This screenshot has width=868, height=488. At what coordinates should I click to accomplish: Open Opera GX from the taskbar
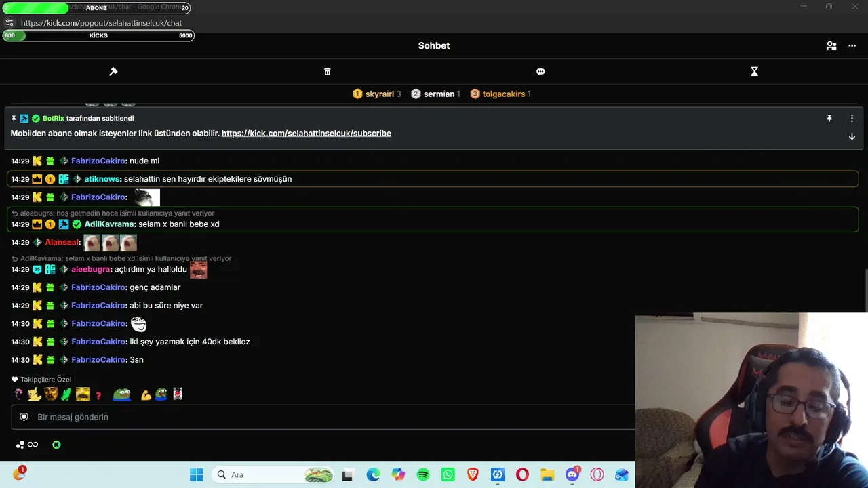(597, 474)
